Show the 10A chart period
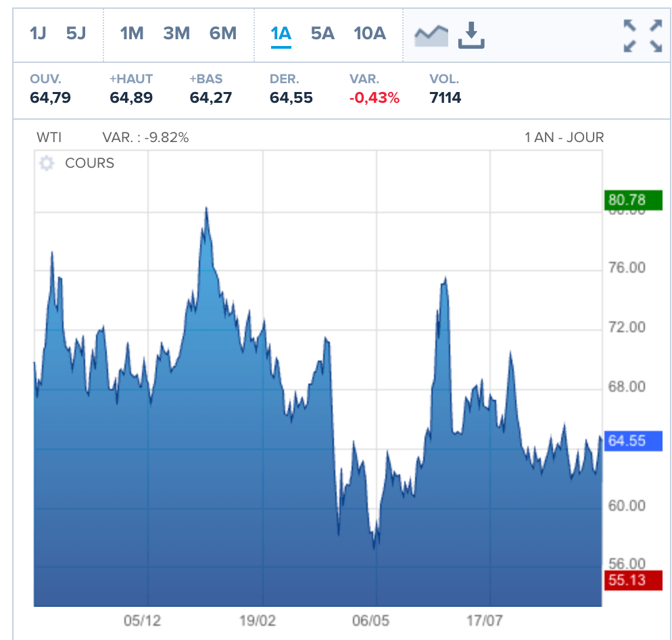Screen dimensions: 672x640 click(370, 33)
